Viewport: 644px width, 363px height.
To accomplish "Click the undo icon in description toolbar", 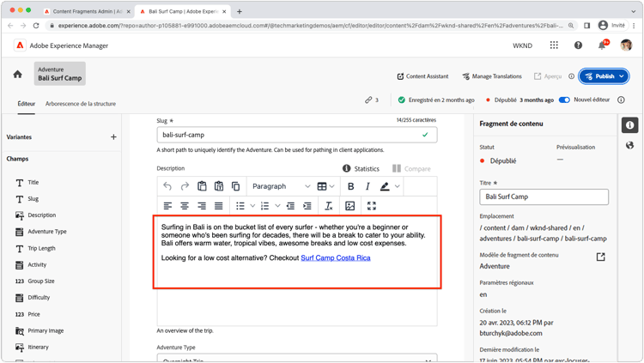I will tap(167, 186).
